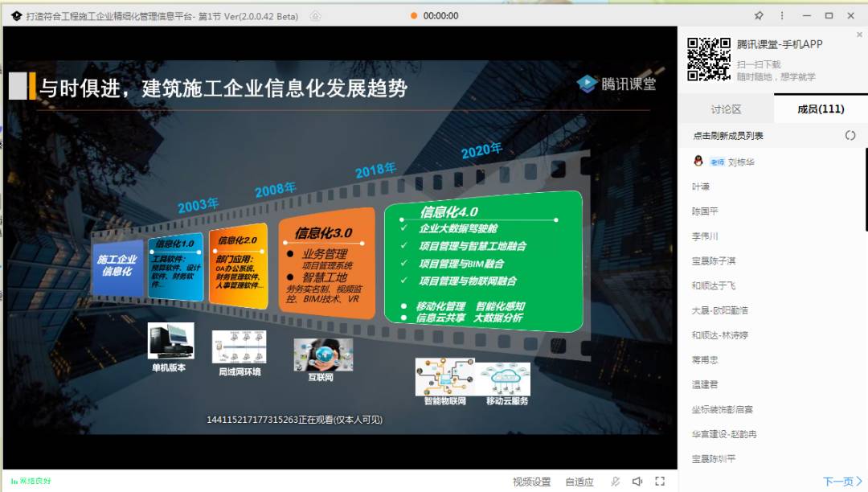The image size is (868, 492).
Task: Open 视频设置 video settings
Action: [x=530, y=481]
